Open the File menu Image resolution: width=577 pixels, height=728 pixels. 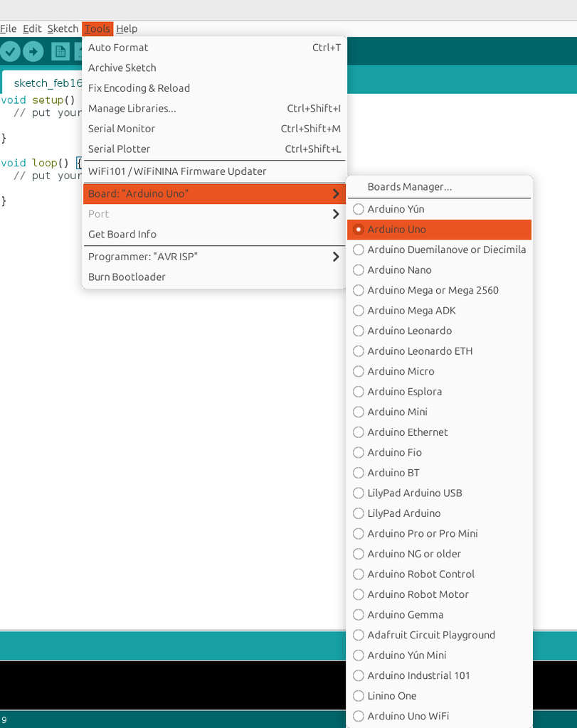point(9,28)
